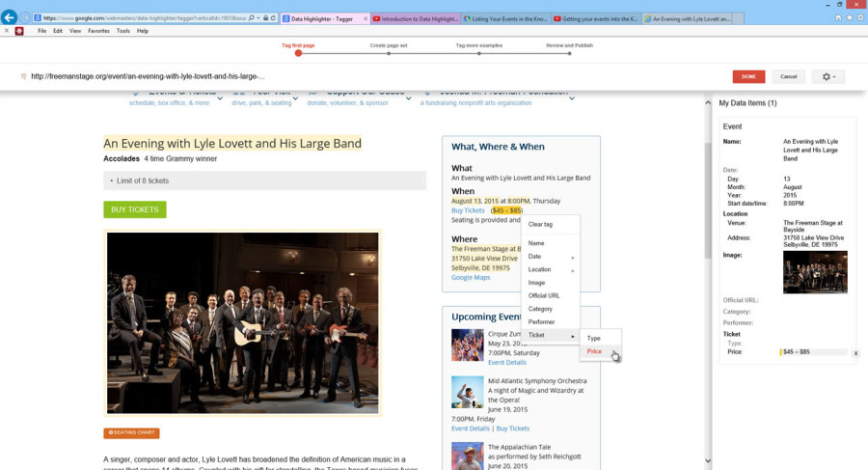
Task: Expand Ticket submenu in context menu
Action: [551, 335]
